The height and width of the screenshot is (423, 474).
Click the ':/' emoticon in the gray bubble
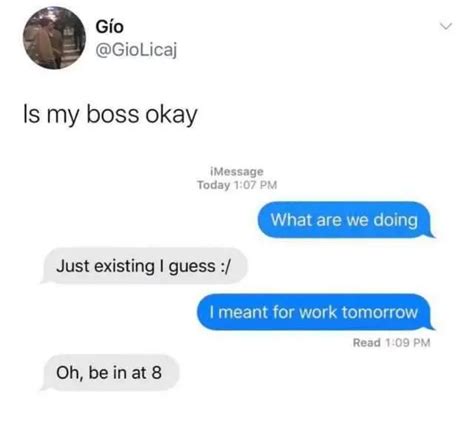(226, 266)
